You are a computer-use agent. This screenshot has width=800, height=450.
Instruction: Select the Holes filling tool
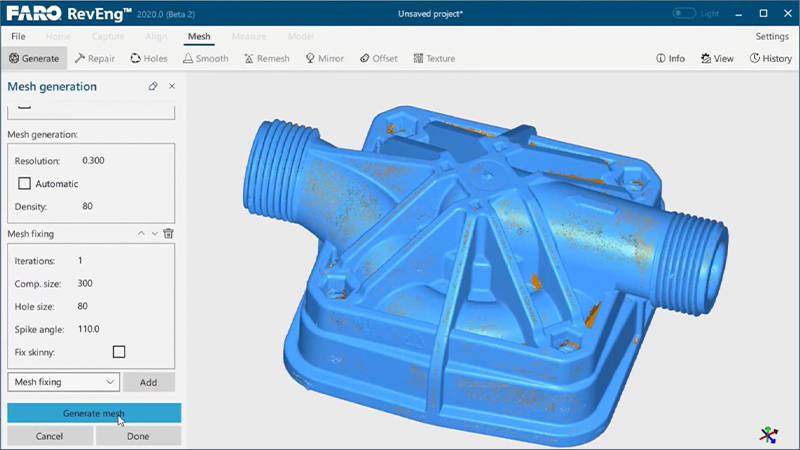[149, 58]
